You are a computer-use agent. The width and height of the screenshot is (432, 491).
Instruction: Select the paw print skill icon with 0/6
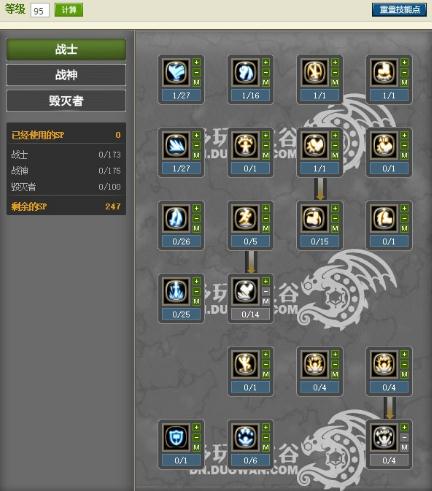coord(245,437)
